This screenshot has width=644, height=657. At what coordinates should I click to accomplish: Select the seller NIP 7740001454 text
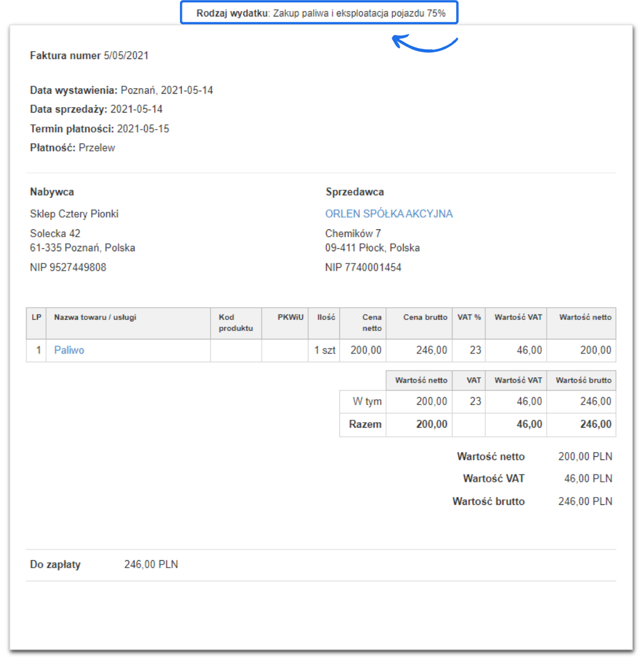point(363,267)
